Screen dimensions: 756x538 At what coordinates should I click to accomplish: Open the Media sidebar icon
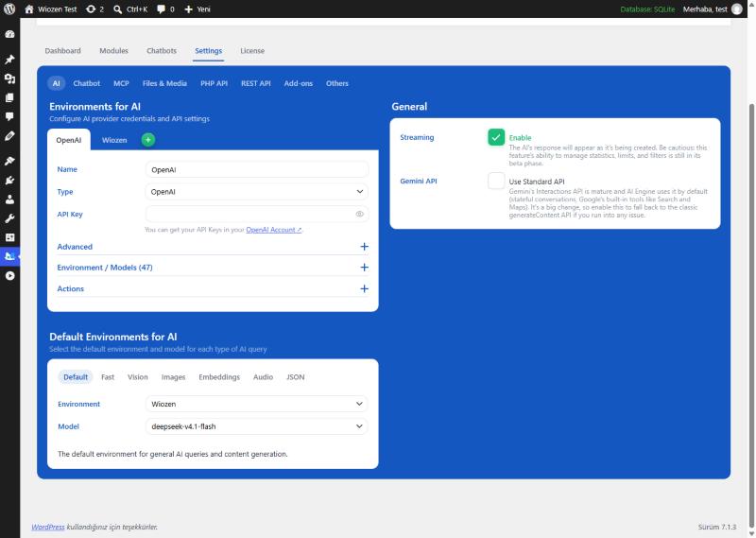(9, 78)
